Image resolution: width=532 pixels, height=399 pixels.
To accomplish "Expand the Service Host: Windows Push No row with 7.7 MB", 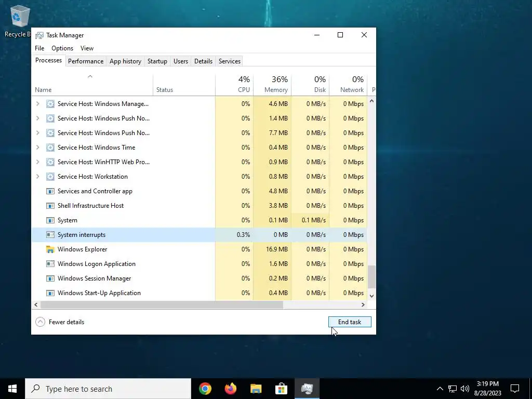I will (x=37, y=133).
